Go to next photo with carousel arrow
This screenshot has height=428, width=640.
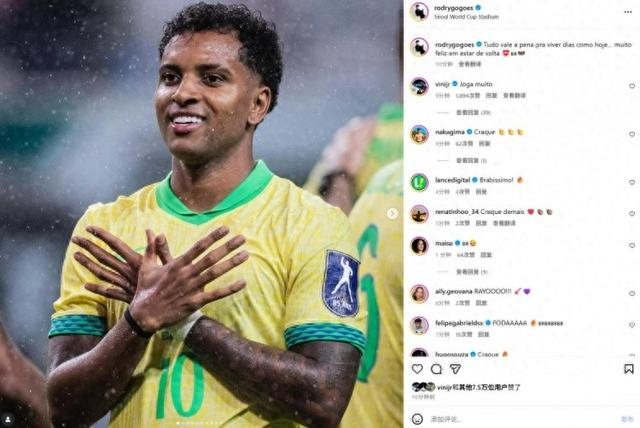pos(392,213)
